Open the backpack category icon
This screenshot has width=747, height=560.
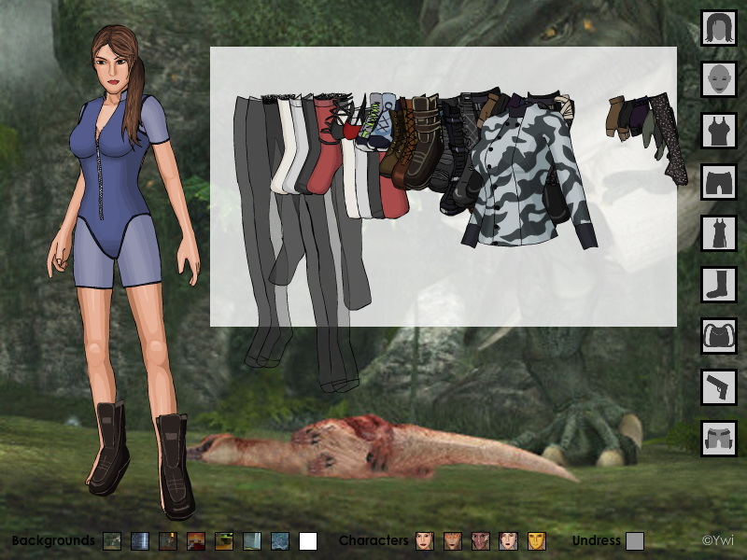(x=718, y=336)
